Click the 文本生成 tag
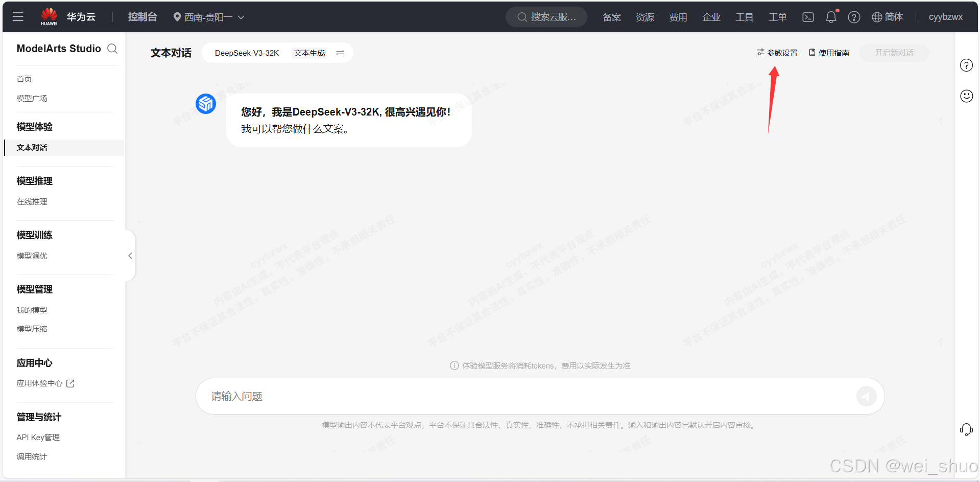 point(309,53)
